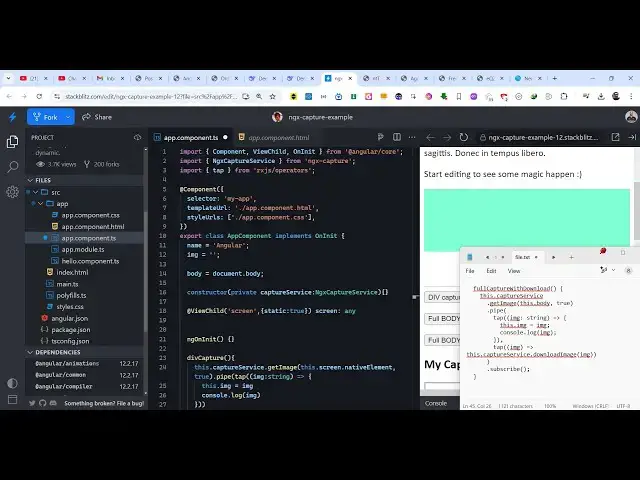Open app.module.ts in file tree

(82, 249)
